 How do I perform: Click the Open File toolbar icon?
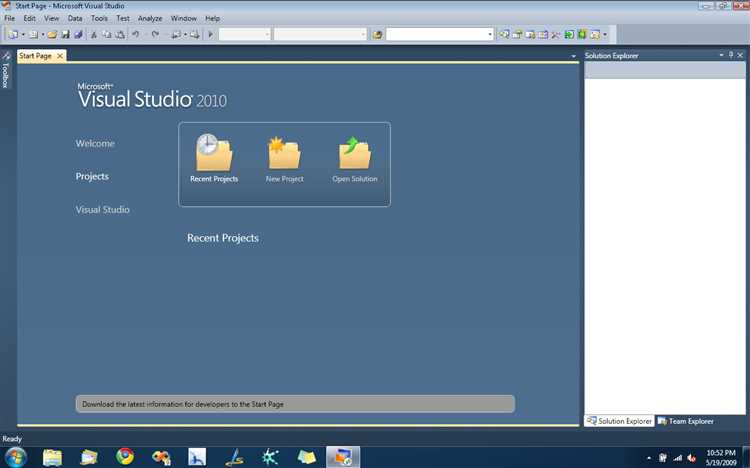tap(52, 34)
